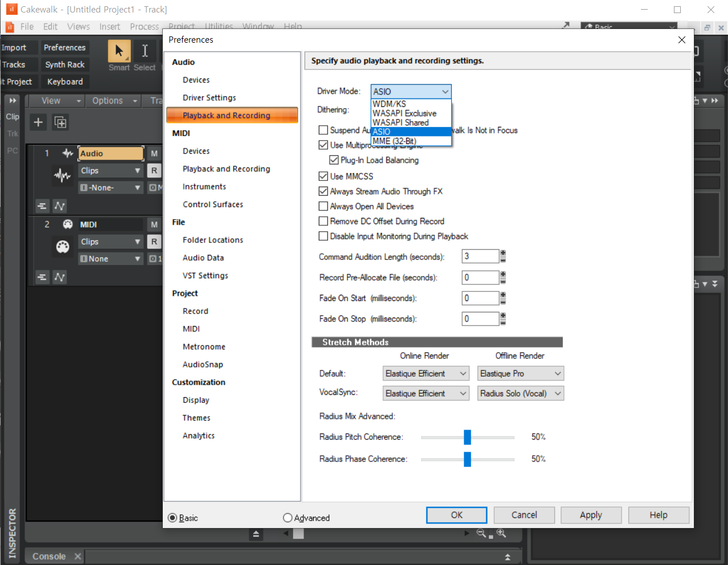Image resolution: width=728 pixels, height=565 pixels.
Task: Open automation lanes on Audio track
Action: [60, 205]
